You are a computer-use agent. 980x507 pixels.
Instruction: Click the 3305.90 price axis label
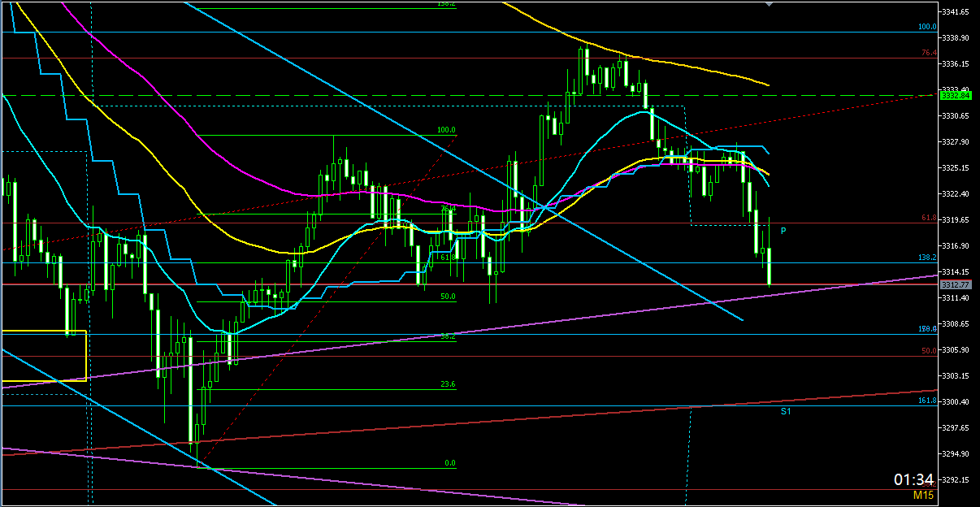point(956,350)
